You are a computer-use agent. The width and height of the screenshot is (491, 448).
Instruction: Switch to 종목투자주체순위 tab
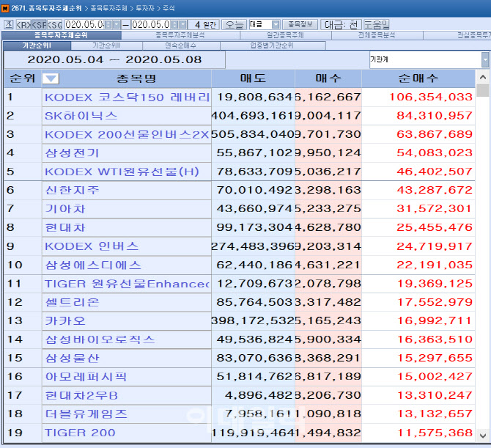62,35
